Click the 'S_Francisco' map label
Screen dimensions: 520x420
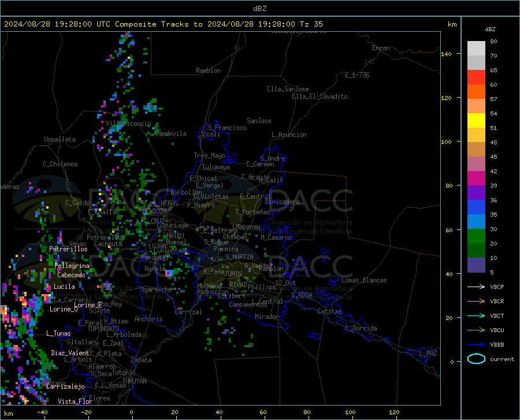[227, 128]
